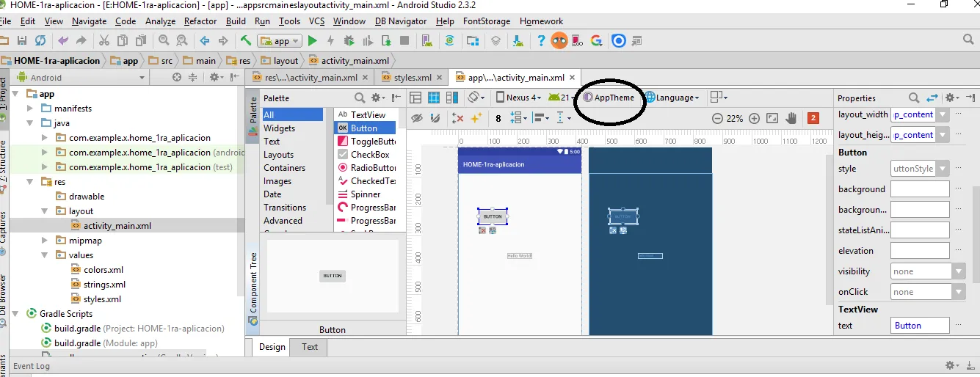The width and height of the screenshot is (980, 377).
Task: Toggle autoconnect magnet icon
Action: click(435, 118)
